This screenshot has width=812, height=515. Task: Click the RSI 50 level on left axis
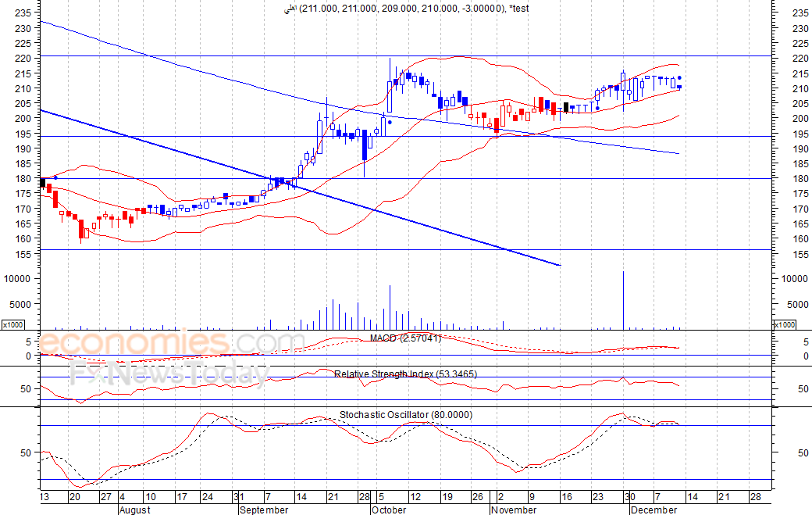[26, 389]
